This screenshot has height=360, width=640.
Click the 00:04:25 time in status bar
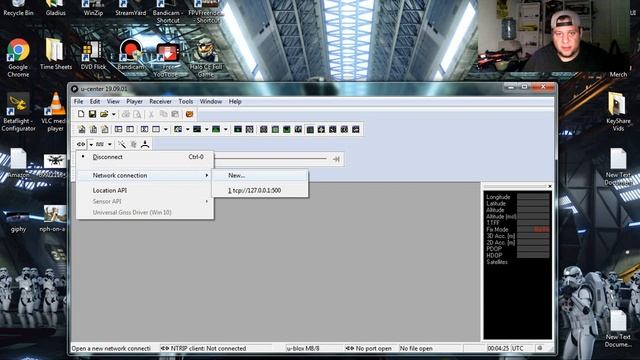(x=498, y=348)
